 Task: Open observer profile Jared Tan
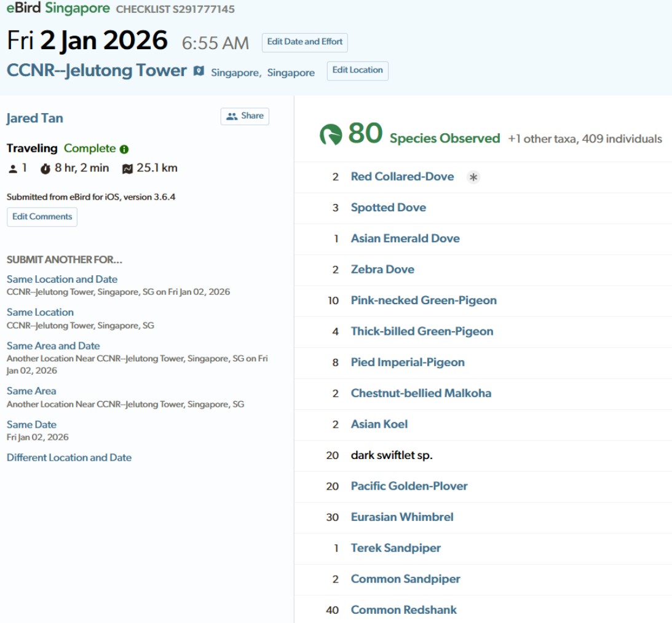coord(35,118)
